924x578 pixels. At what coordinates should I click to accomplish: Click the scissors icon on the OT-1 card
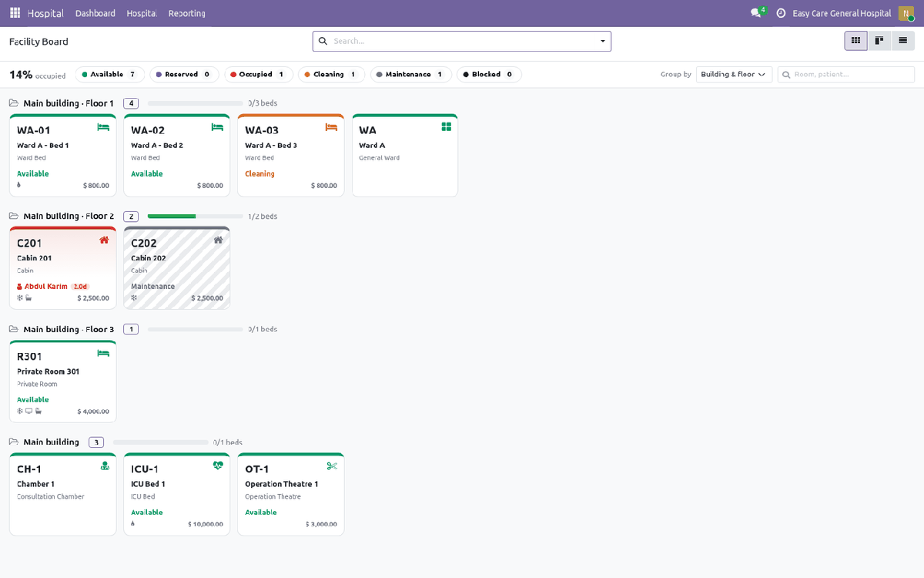pyautogui.click(x=332, y=466)
